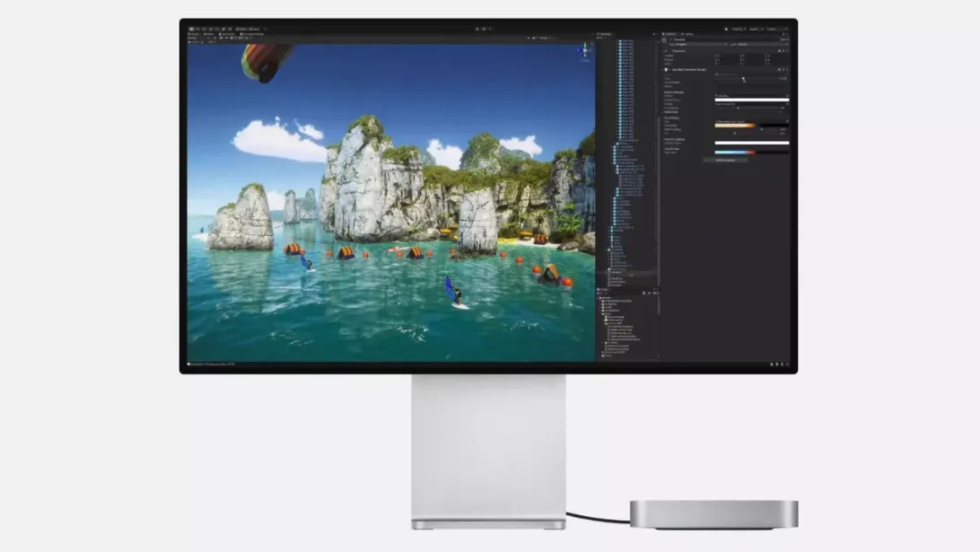
Task: Collapse the Transform component foldout
Action: pos(664,51)
